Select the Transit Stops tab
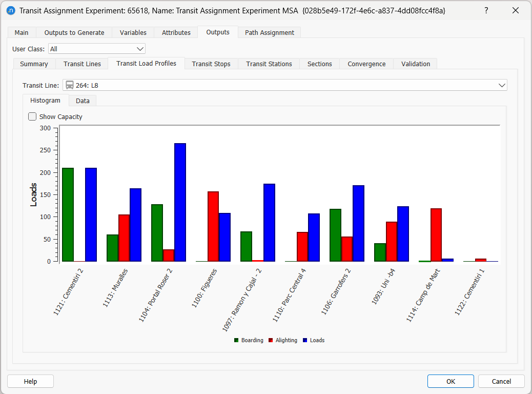 tap(211, 64)
